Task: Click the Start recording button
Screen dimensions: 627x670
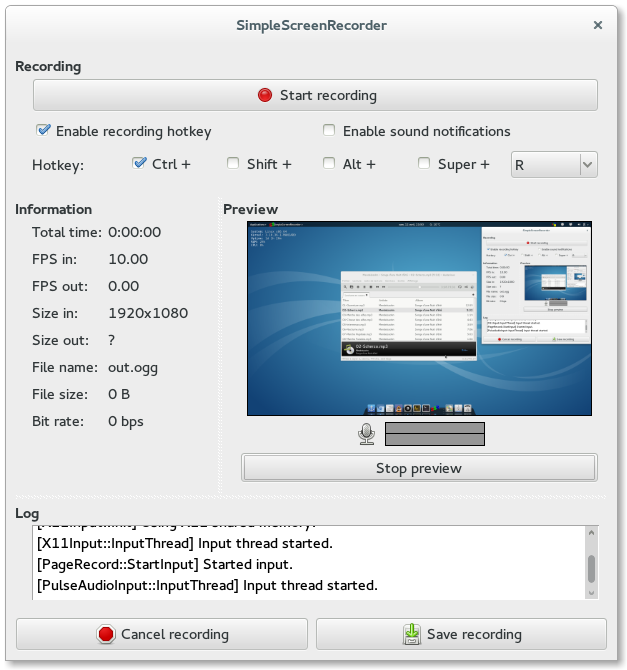Action: pos(315,95)
